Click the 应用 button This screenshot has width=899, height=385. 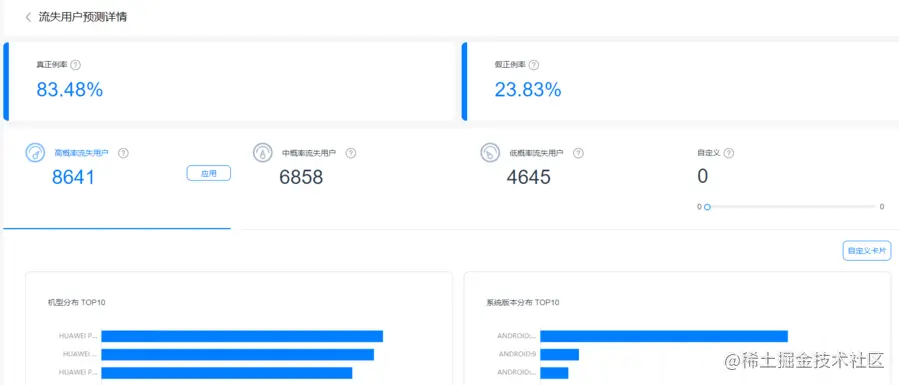coord(209,173)
